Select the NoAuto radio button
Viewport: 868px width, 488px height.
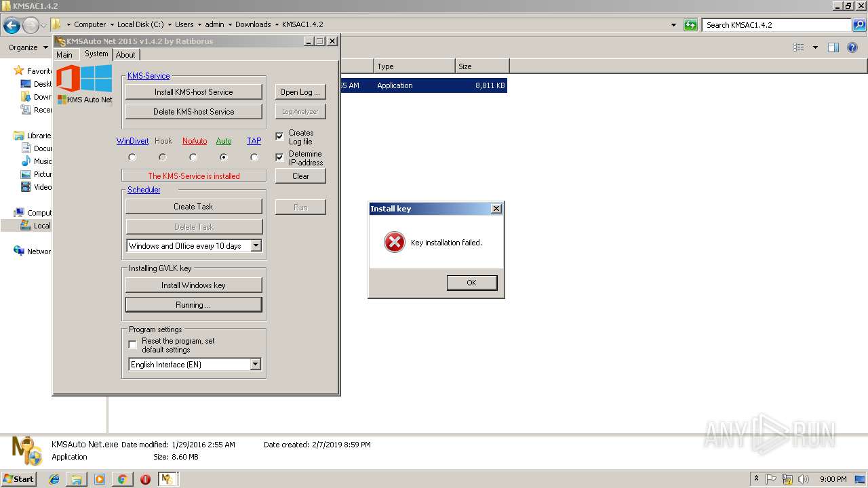click(193, 157)
